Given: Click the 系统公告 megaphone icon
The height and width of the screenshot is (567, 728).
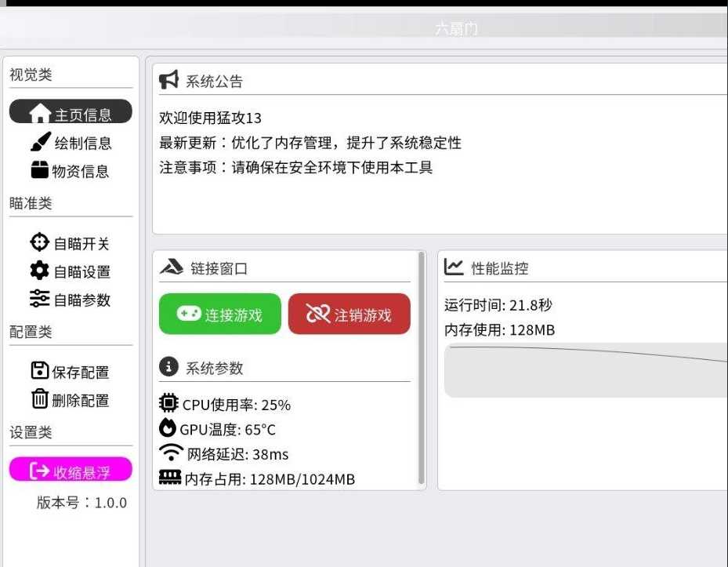Looking at the screenshot, I should click(168, 80).
